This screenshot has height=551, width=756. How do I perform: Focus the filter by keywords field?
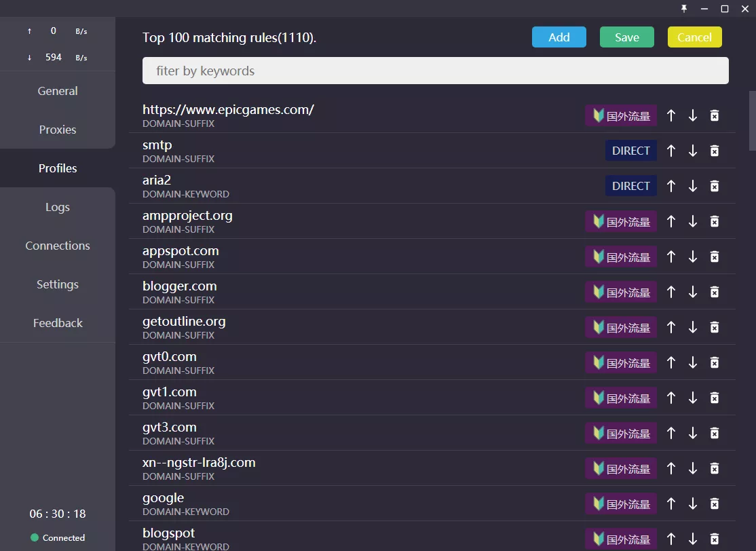point(436,71)
